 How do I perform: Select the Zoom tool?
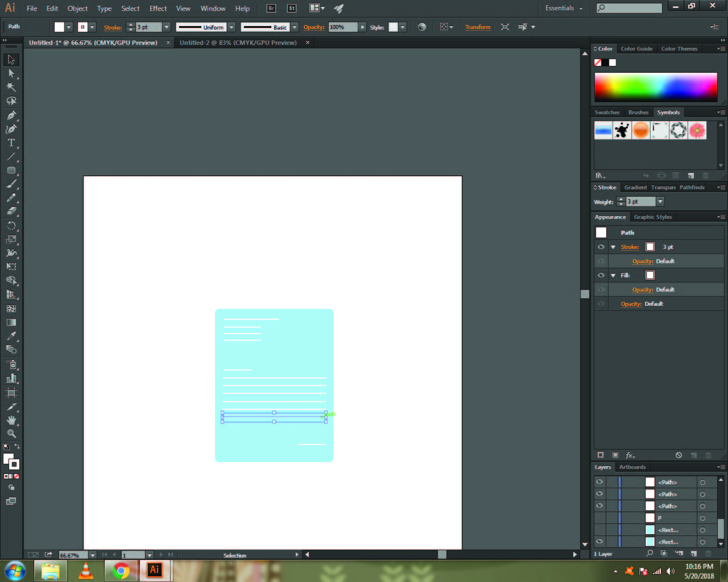[11, 434]
